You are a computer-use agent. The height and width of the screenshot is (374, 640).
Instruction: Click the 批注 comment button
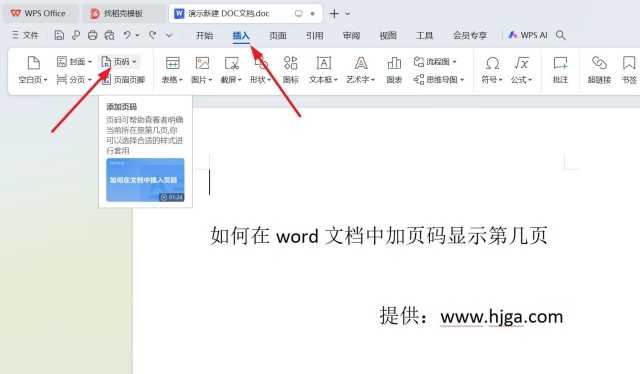click(x=560, y=69)
